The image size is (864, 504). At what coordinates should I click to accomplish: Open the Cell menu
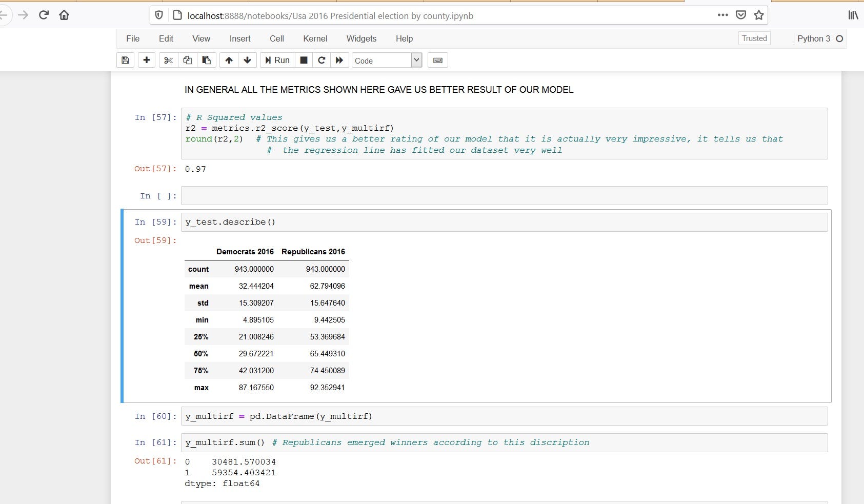(x=277, y=38)
